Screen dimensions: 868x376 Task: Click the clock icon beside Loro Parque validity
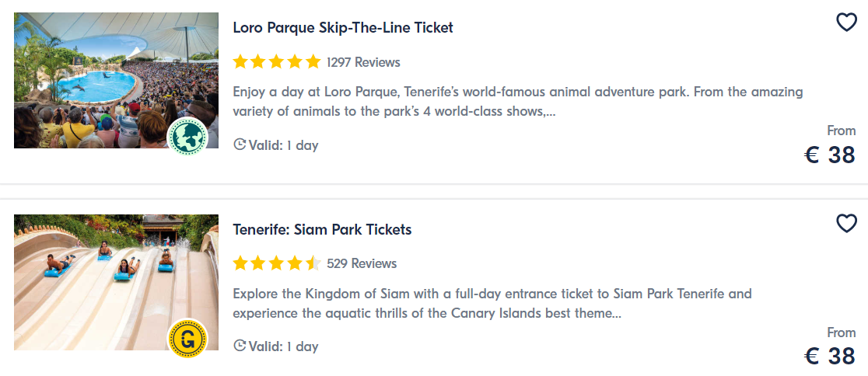tap(240, 144)
